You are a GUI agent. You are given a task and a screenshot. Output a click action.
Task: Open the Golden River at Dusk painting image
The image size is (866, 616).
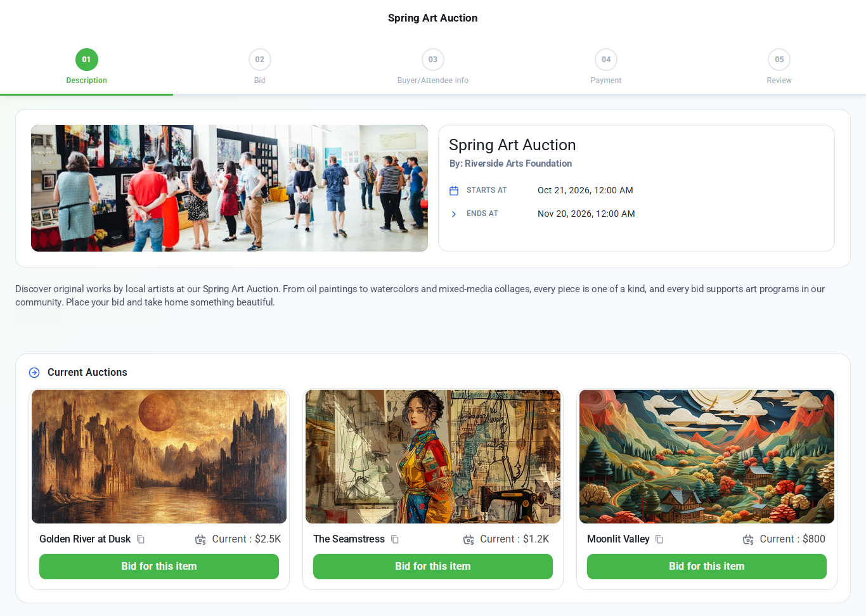(159, 456)
